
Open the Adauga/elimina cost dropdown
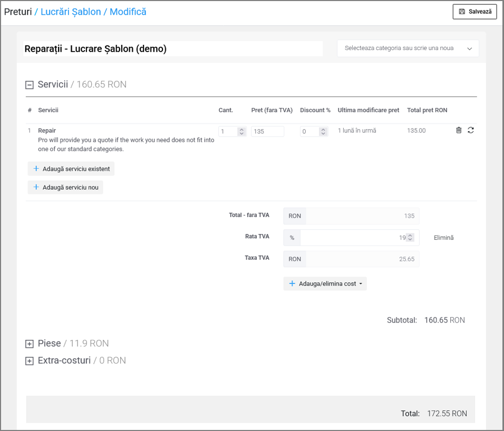(325, 283)
